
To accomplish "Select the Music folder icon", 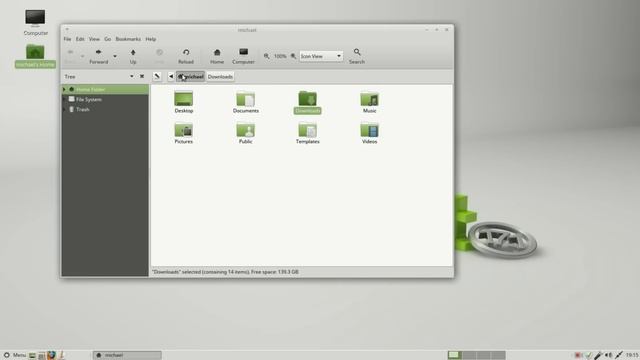I will tap(369, 102).
